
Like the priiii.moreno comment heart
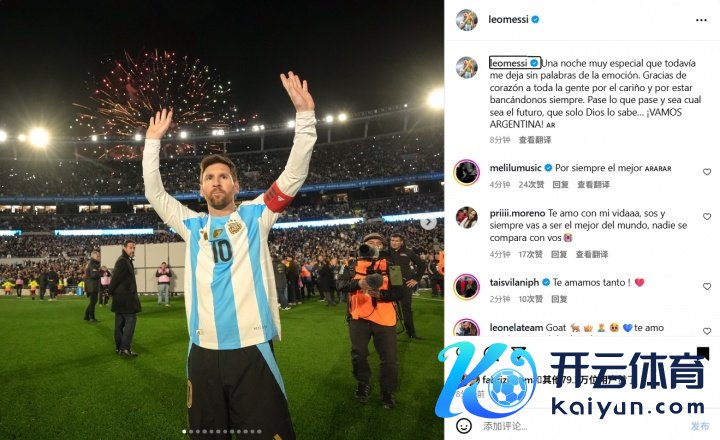point(707,216)
